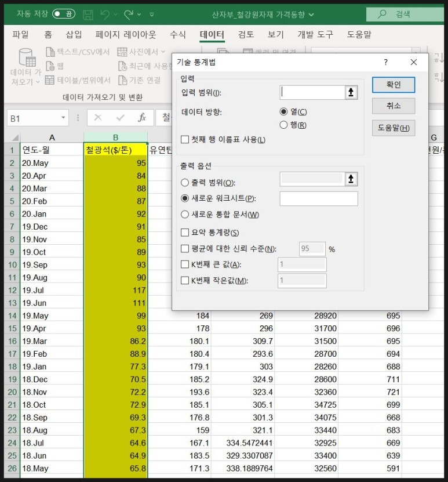Image resolution: width=448 pixels, height=482 pixels.
Task: Click the help question mark in dialog
Action: click(385, 62)
